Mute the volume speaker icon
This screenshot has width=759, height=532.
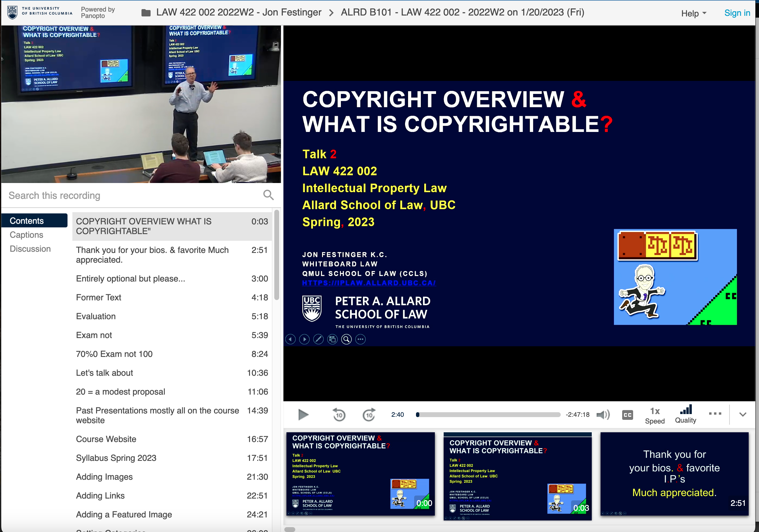[603, 414]
